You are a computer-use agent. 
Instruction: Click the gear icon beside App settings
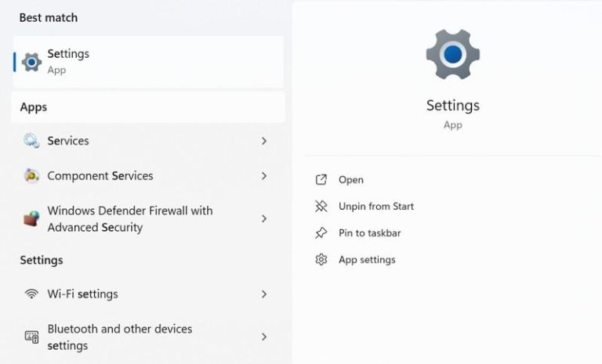(x=321, y=260)
